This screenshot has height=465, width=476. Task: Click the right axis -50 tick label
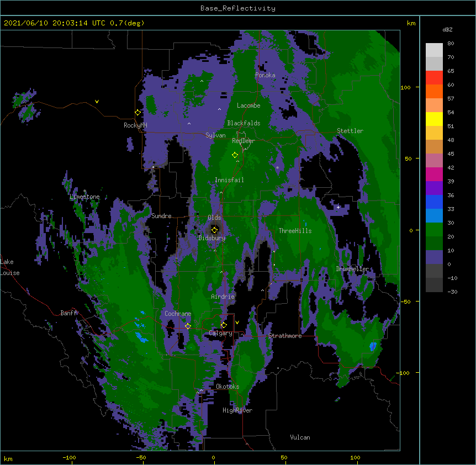click(405, 302)
